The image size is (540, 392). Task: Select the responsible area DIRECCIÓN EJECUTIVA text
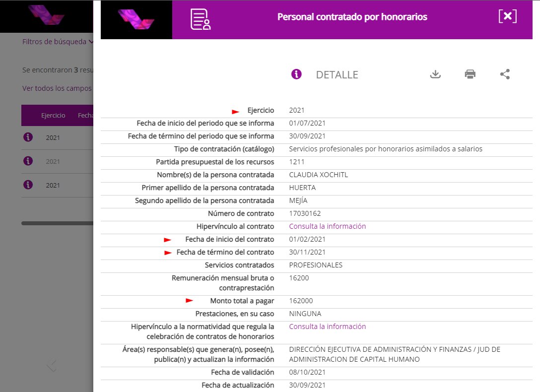pos(394,354)
